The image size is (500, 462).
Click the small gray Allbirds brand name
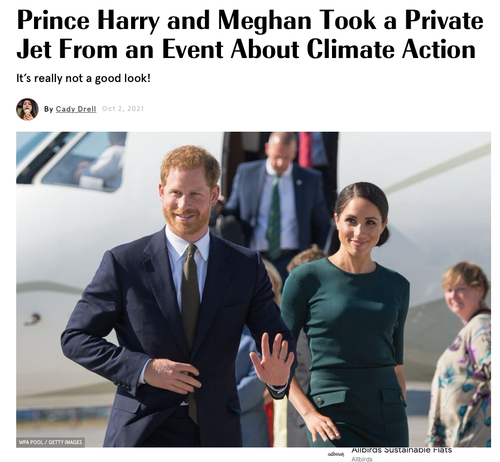362,459
